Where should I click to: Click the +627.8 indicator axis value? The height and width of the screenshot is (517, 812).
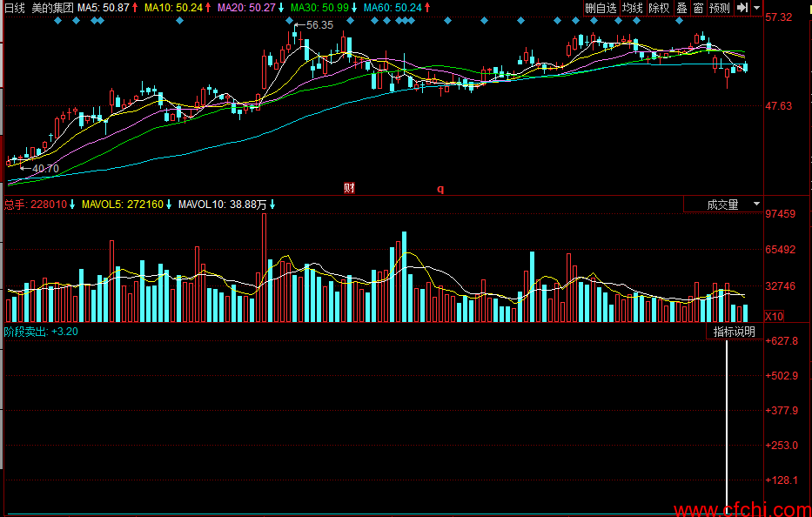[782, 341]
